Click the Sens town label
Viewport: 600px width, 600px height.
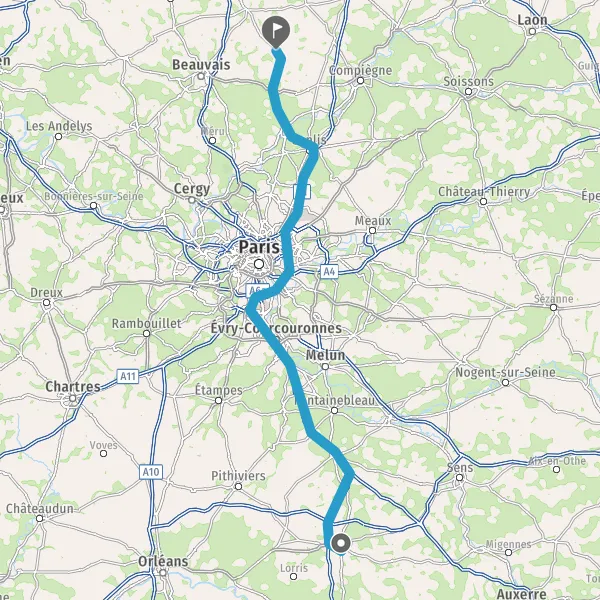[x=460, y=468]
